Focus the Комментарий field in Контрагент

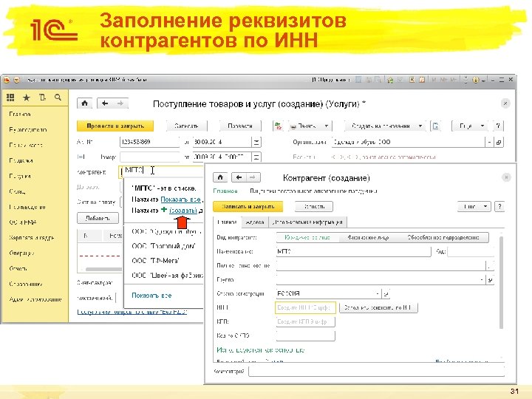coord(376,371)
